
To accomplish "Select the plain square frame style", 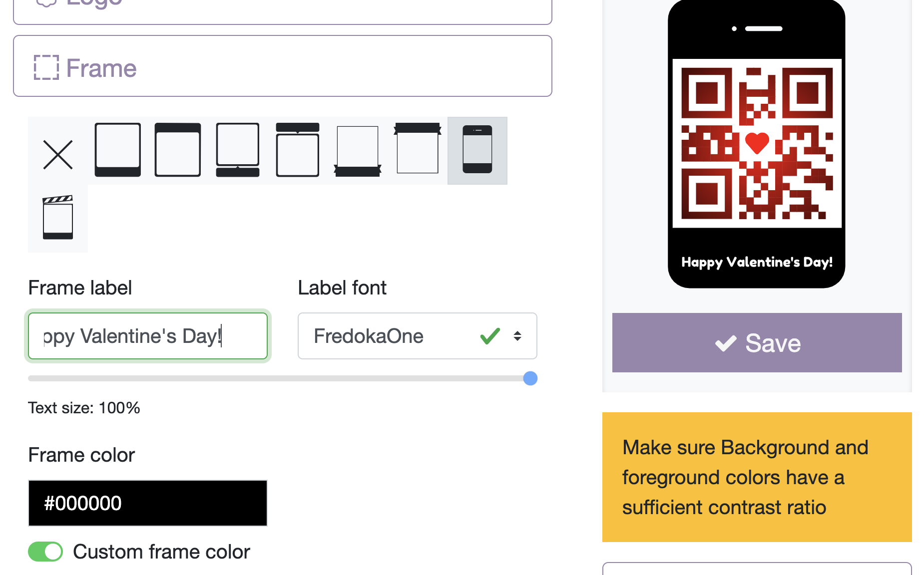I will click(117, 150).
